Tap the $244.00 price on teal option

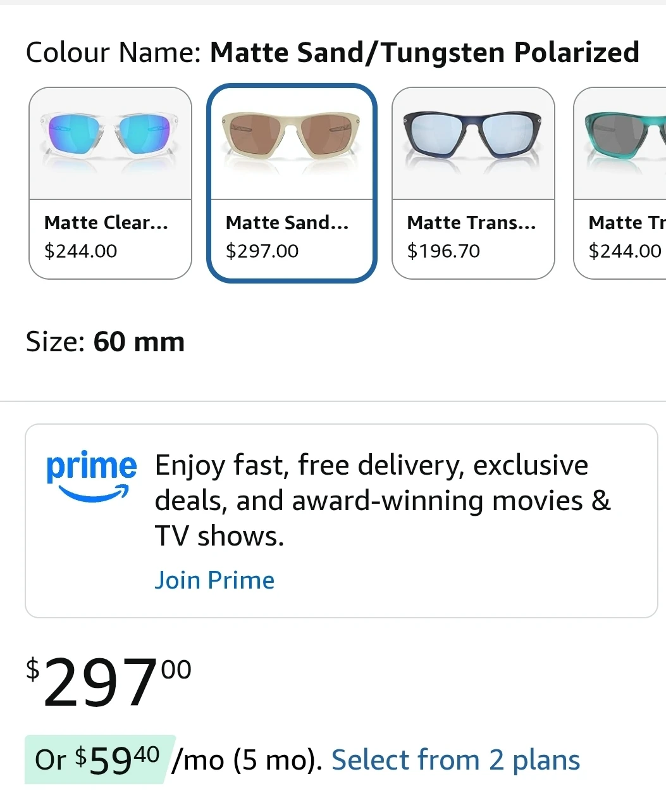point(625,251)
